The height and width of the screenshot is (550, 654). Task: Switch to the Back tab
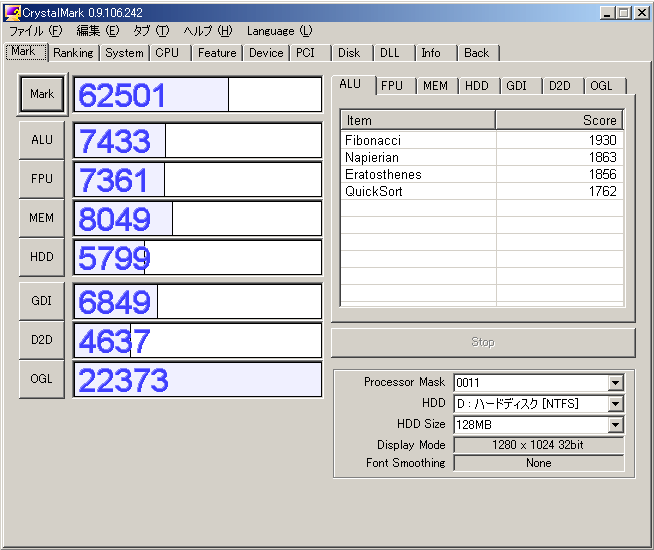coord(477,53)
